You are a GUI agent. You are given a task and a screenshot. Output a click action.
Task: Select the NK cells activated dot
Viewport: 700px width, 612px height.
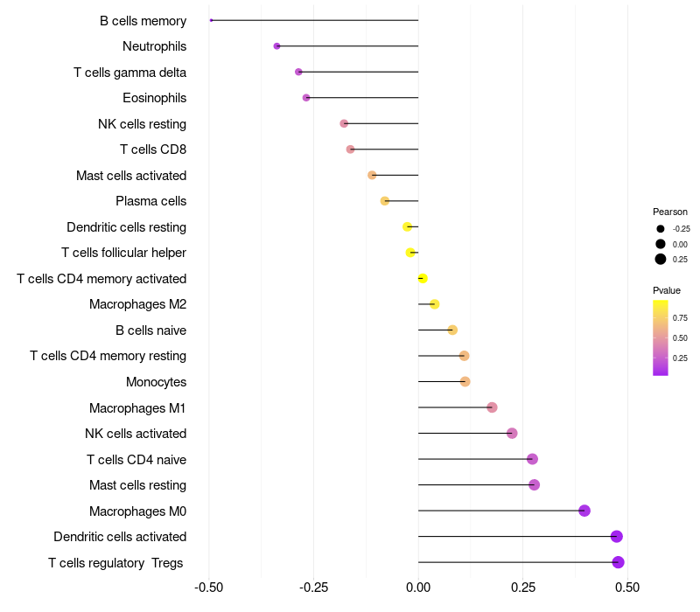pyautogui.click(x=512, y=433)
